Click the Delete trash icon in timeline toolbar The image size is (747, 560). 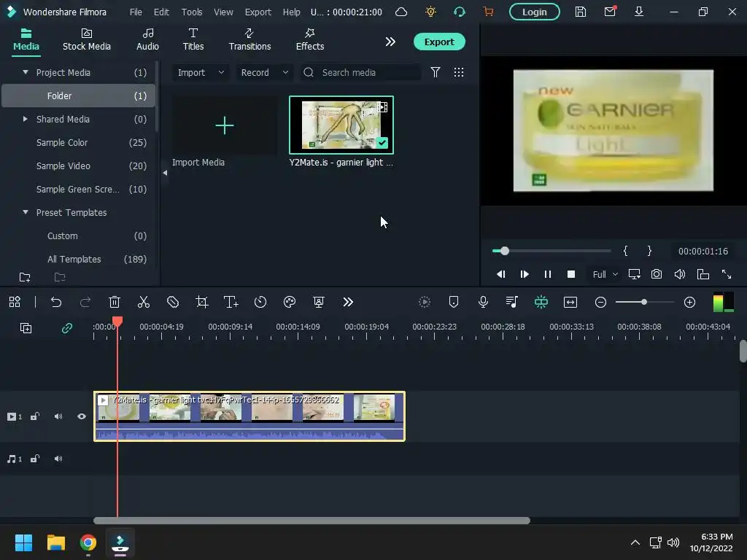click(x=115, y=302)
